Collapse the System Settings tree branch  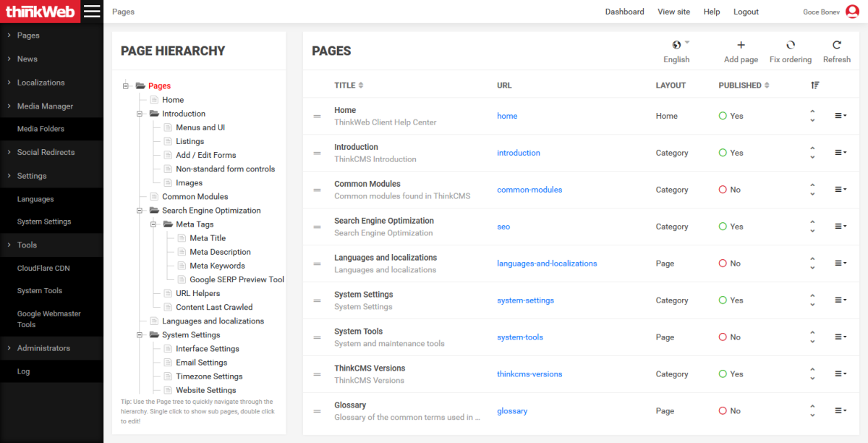140,334
